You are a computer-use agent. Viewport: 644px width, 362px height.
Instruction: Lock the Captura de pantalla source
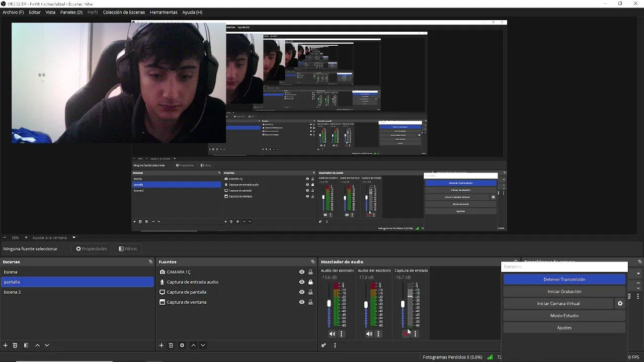[x=310, y=292]
